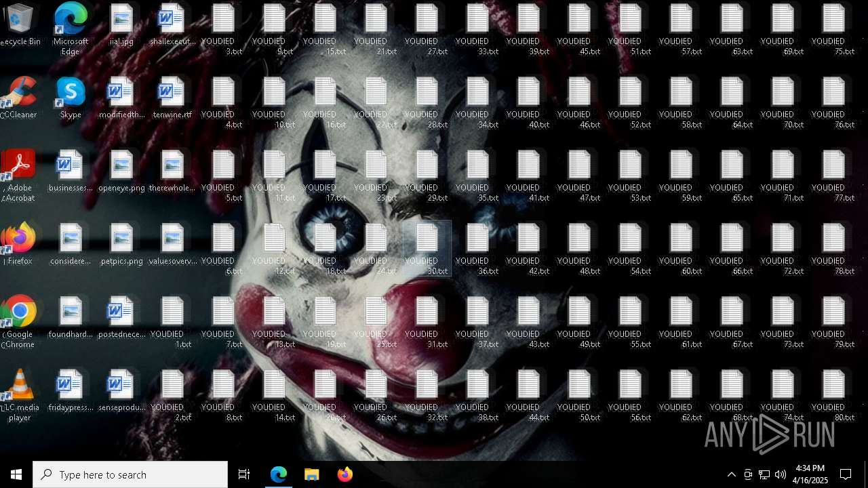This screenshot has height=488, width=868.
Task: Open the network status tray icon
Action: tap(764, 474)
